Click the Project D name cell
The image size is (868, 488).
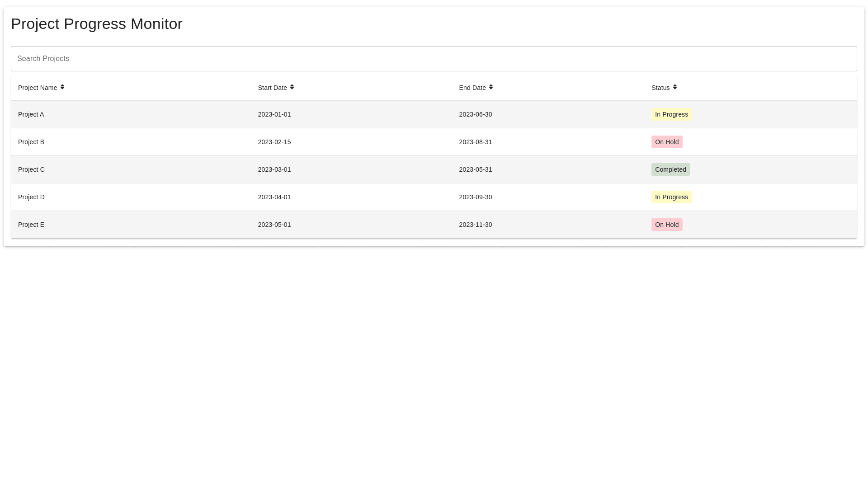[31, 197]
